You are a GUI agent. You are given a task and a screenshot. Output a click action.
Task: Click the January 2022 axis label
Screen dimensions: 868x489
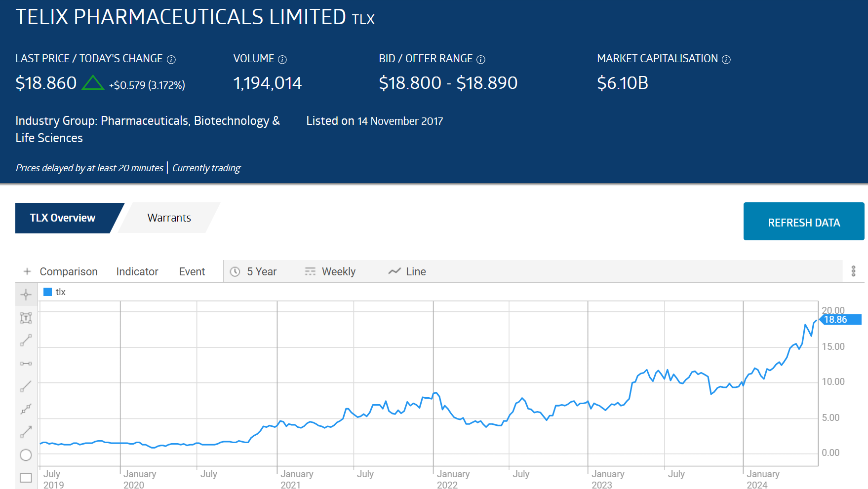pyautogui.click(x=453, y=479)
